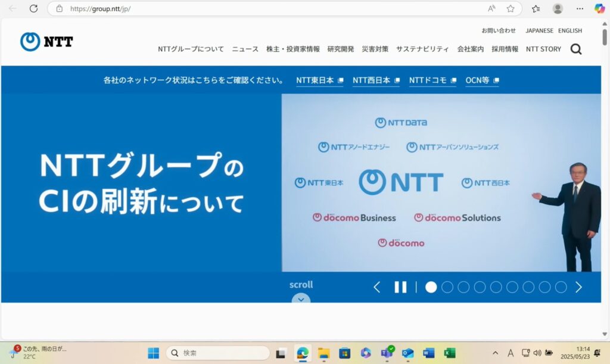The height and width of the screenshot is (364, 610).
Task: Open the 採用情報 menu item
Action: 505,49
